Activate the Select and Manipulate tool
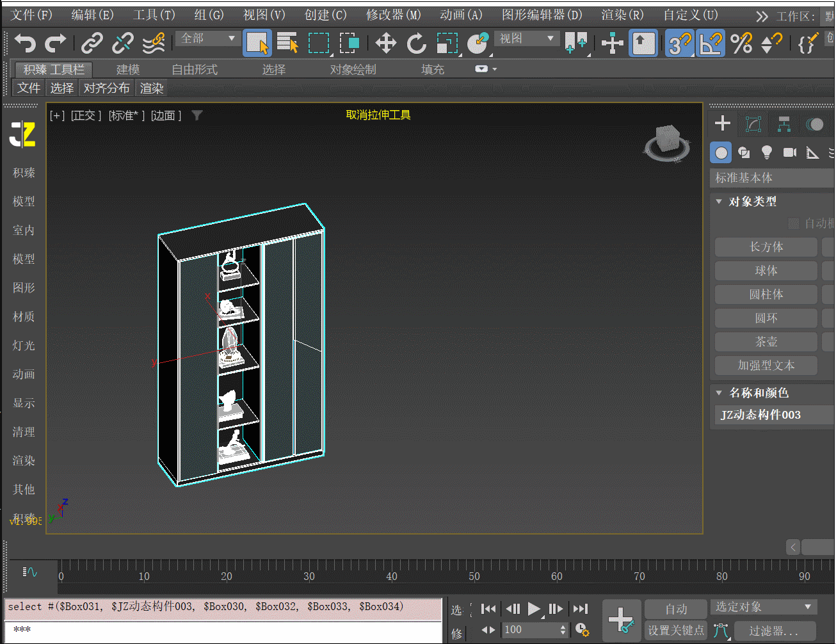This screenshot has width=836, height=644. [613, 43]
